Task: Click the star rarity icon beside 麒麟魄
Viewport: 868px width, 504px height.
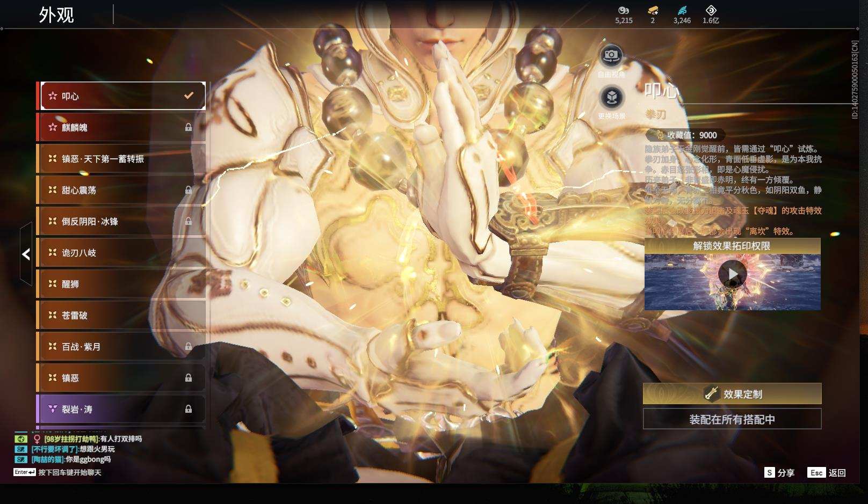Action: pos(53,127)
